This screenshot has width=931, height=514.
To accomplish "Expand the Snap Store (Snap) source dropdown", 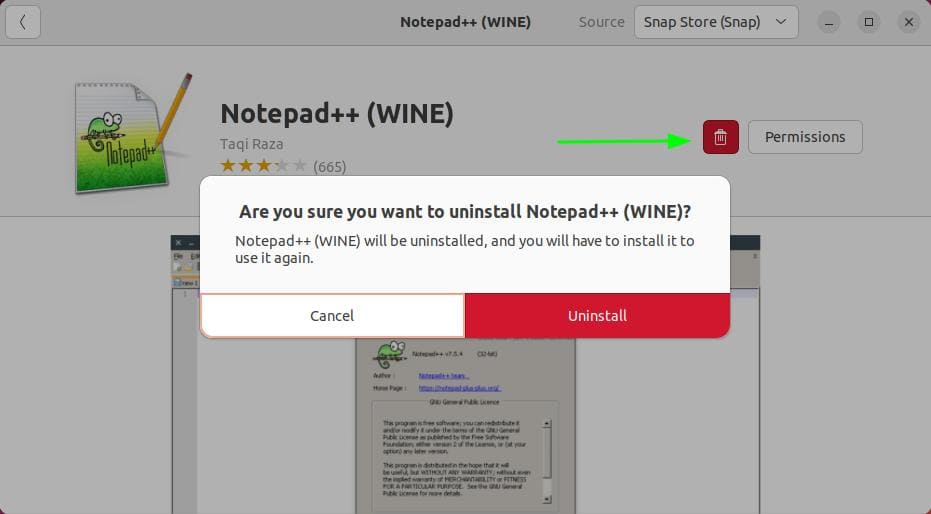I will tap(716, 23).
